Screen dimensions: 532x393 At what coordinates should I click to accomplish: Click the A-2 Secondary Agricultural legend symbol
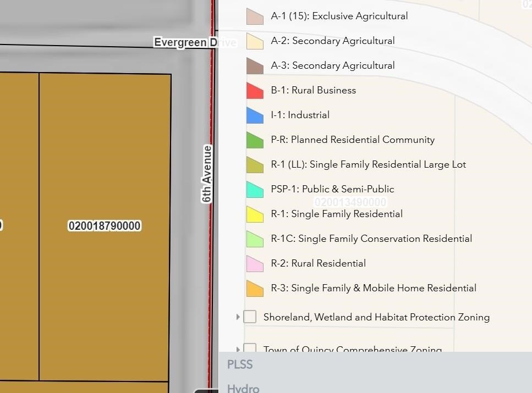pyautogui.click(x=255, y=41)
